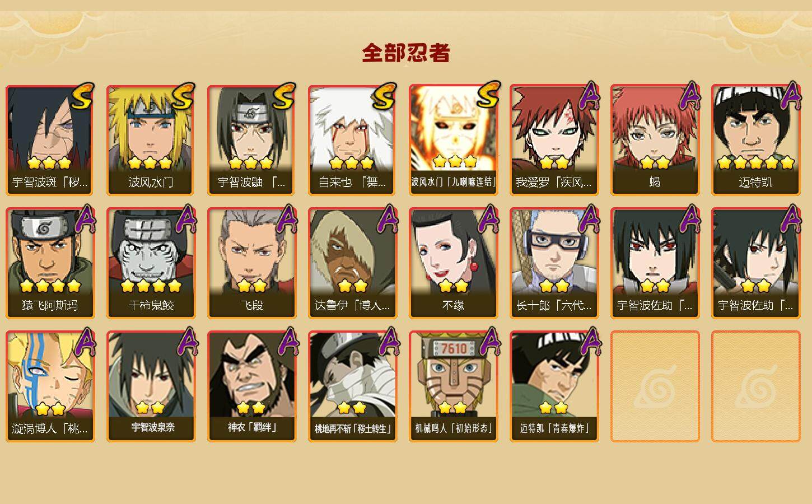Select the 机械鸣人「初始形态」 card
The width and height of the screenshot is (812, 504).
453,386
